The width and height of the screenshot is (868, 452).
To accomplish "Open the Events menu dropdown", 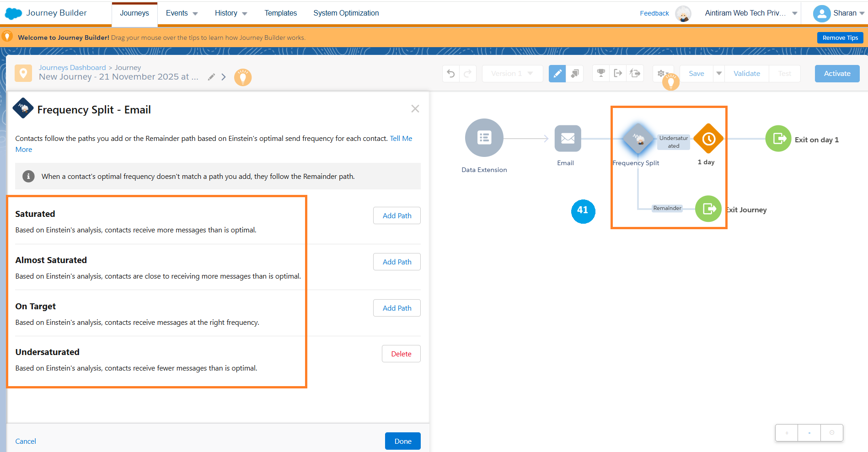I will pos(182,13).
